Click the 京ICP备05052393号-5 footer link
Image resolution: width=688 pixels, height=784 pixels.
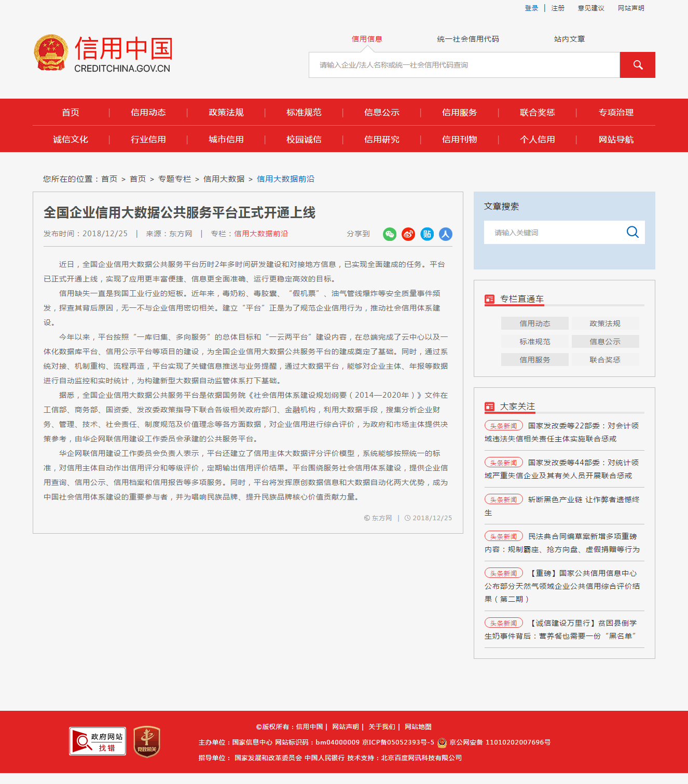pos(398,742)
